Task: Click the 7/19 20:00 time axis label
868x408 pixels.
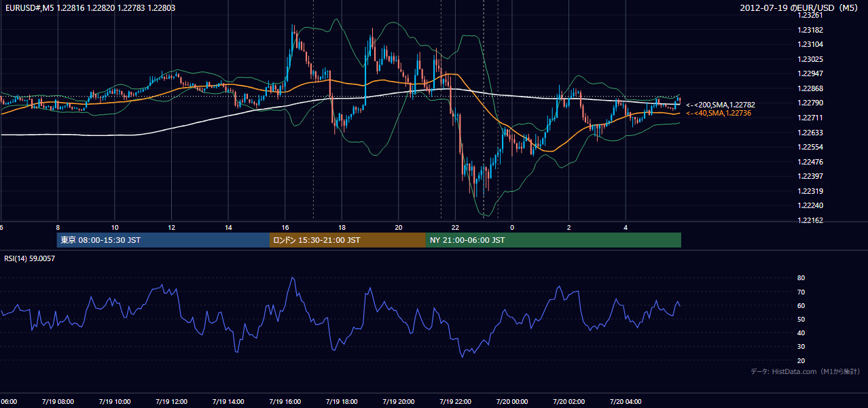Action: tap(398, 401)
